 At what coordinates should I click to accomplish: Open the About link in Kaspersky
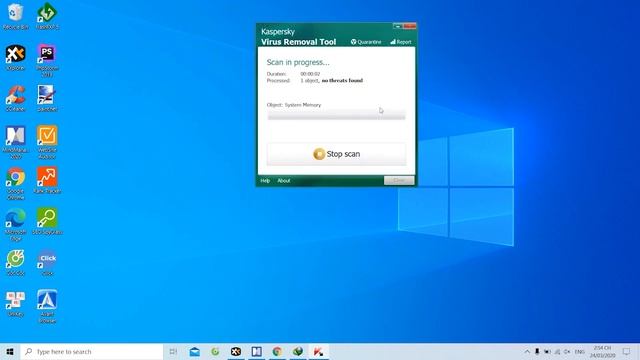(x=284, y=180)
